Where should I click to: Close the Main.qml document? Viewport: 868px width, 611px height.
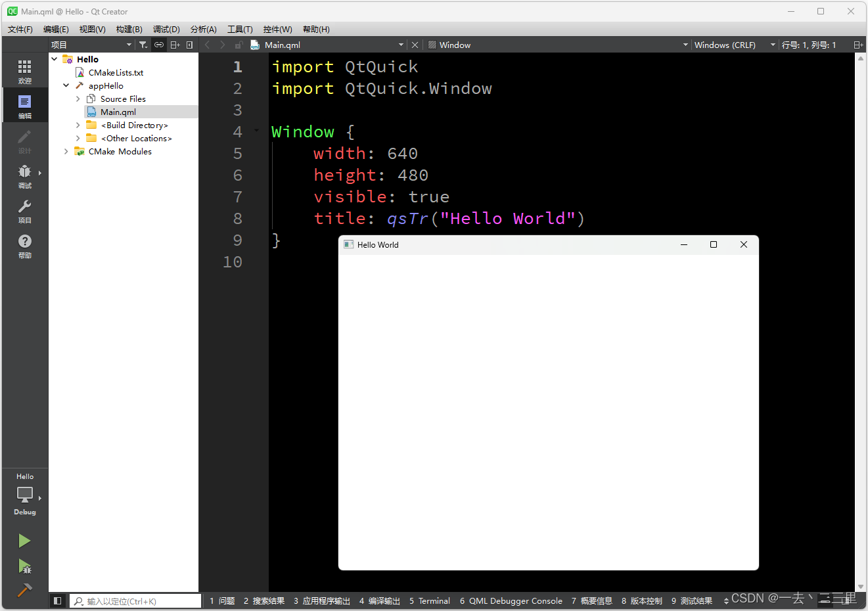click(415, 45)
